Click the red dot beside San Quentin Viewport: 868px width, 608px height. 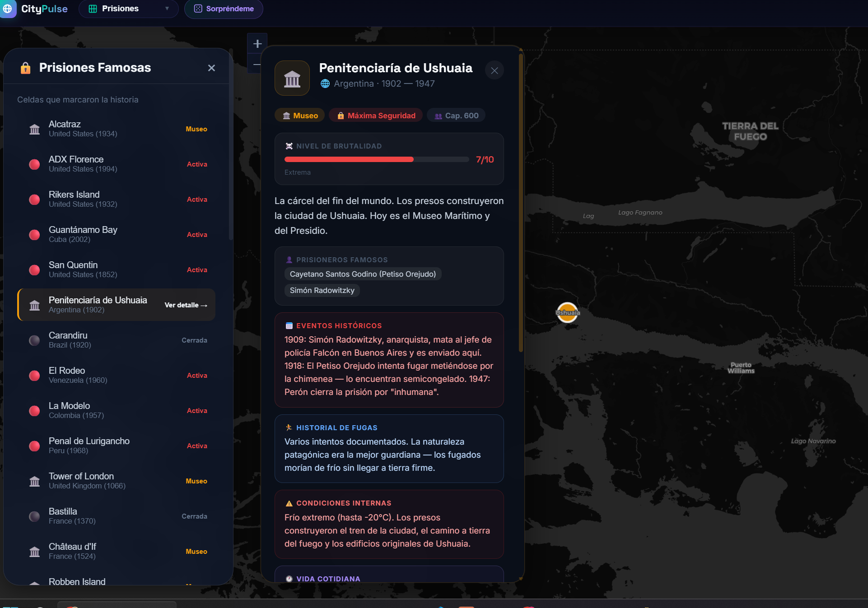click(34, 270)
